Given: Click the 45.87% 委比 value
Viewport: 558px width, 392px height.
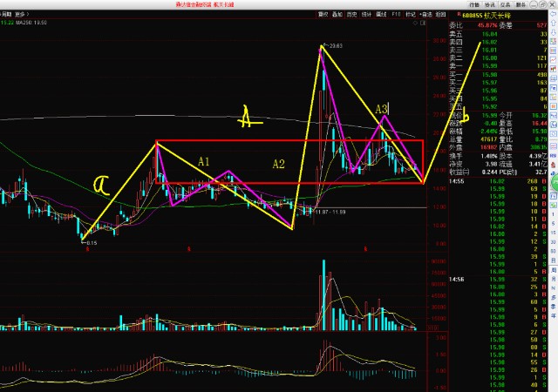Looking at the screenshot, I should point(487,25).
